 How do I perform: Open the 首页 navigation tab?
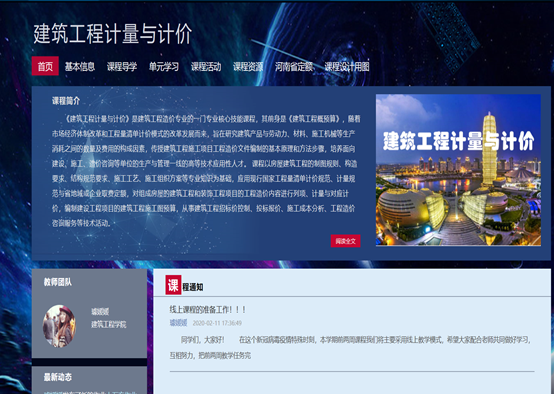pyautogui.click(x=45, y=66)
